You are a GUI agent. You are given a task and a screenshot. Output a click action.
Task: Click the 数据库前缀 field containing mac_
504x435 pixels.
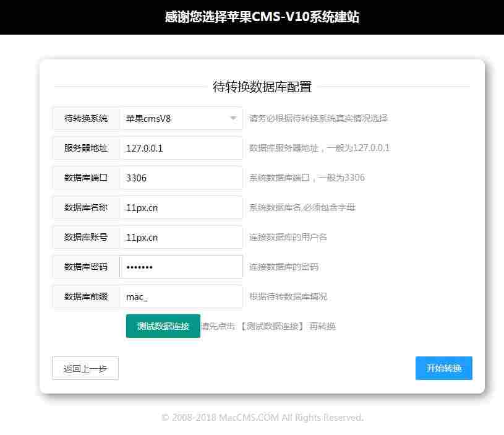pos(181,296)
